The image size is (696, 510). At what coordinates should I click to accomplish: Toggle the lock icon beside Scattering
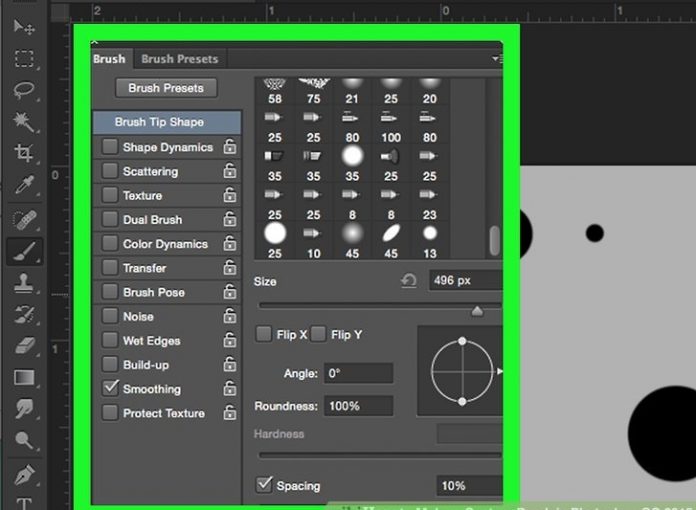click(230, 171)
